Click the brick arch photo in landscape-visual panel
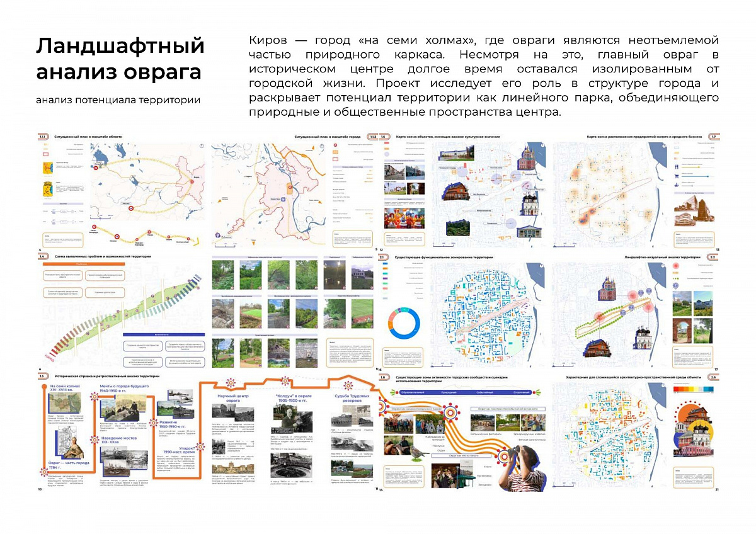 (x=682, y=331)
